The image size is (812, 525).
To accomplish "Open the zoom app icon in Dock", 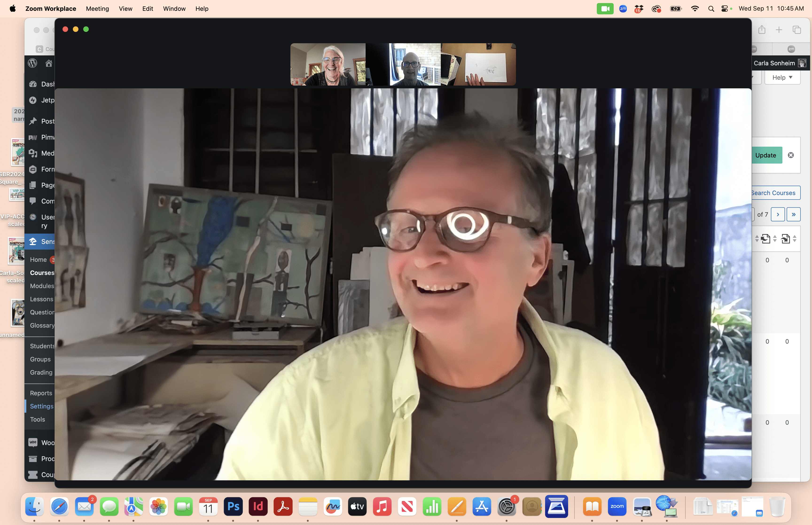I will 617,506.
